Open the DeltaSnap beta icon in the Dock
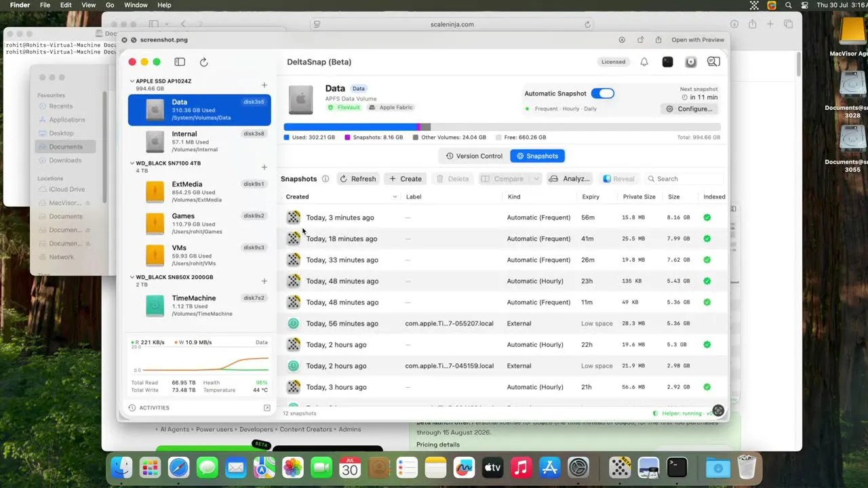 pos(620,467)
